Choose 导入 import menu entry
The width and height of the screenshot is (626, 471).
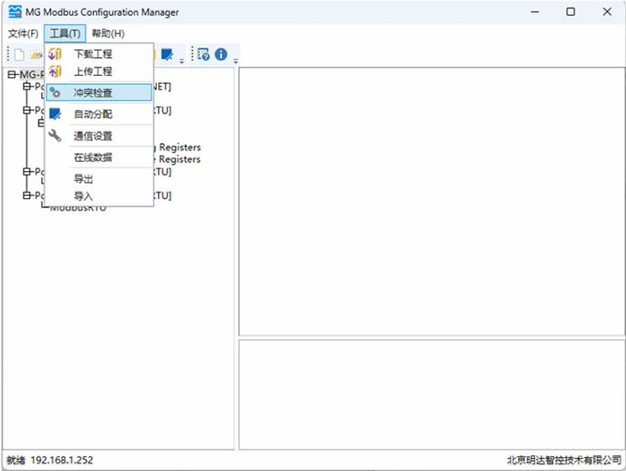point(84,196)
